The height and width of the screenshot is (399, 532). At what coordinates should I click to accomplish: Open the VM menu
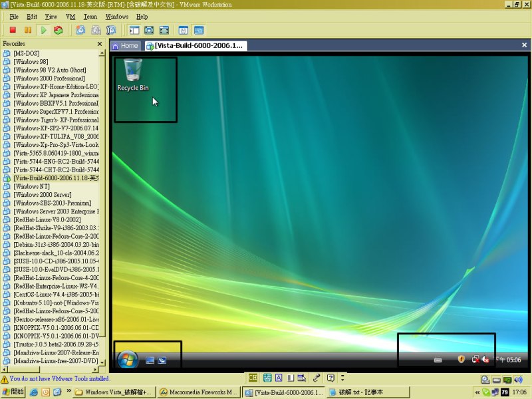tap(70, 17)
